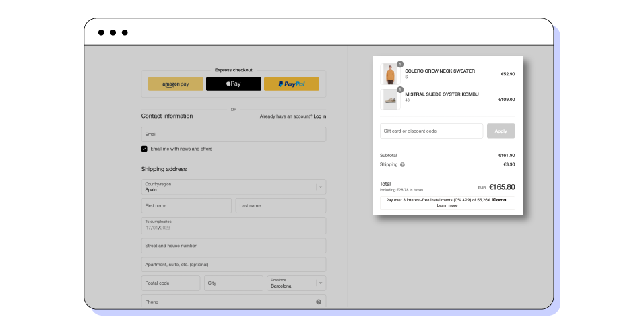Click the Email input field

[x=233, y=135]
